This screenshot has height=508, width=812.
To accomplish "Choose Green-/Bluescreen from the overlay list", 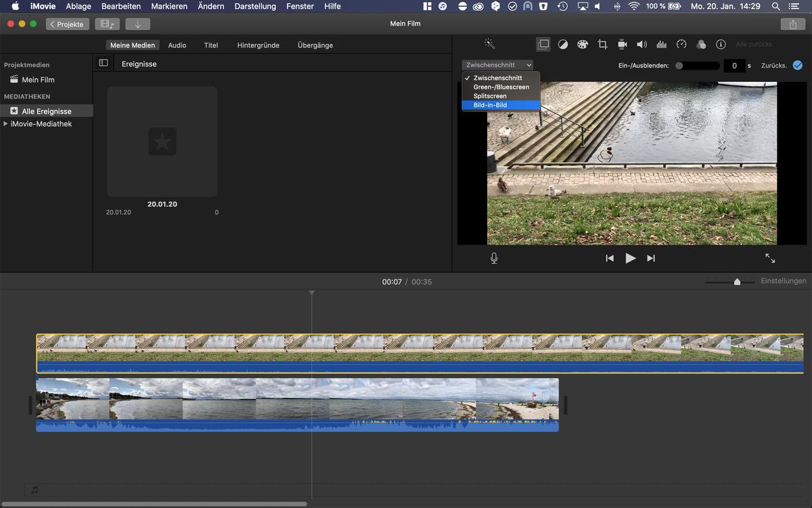I will 501,87.
